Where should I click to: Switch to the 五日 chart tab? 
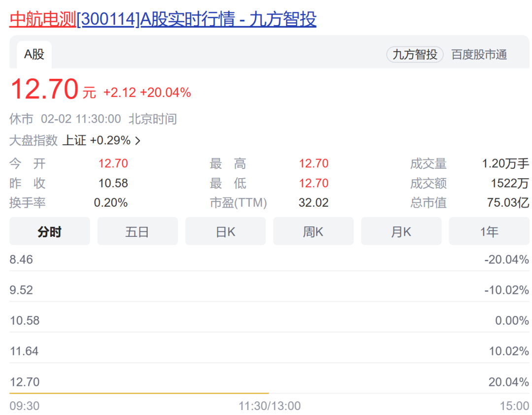(x=137, y=231)
